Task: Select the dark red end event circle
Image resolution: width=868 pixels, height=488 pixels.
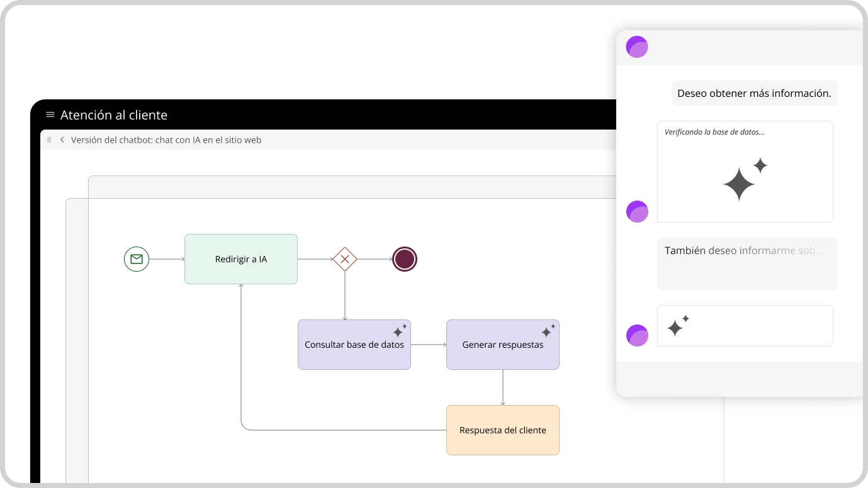Action: (x=405, y=259)
